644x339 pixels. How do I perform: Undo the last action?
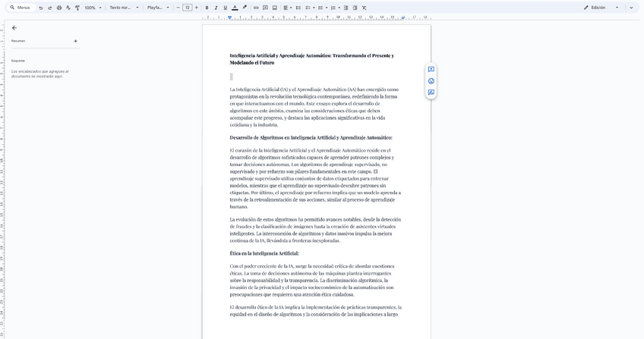point(41,8)
